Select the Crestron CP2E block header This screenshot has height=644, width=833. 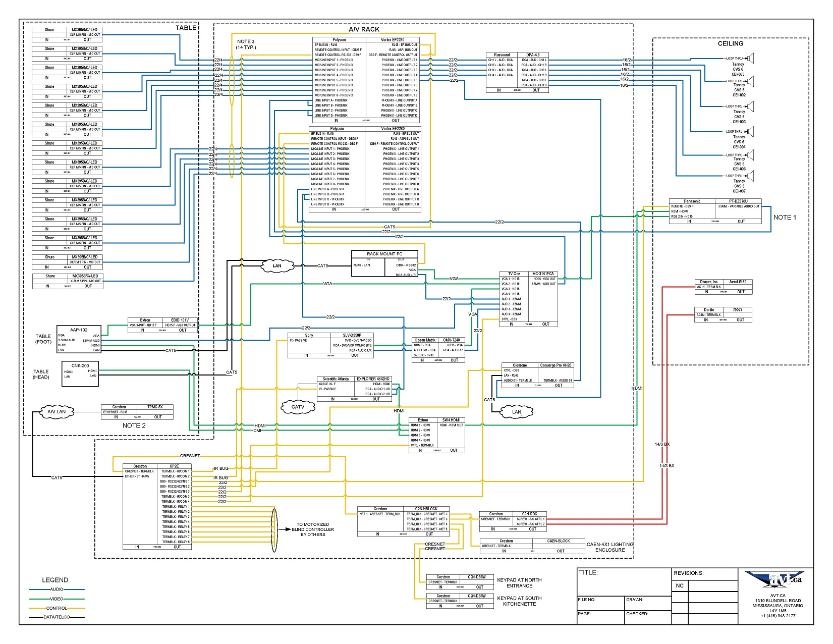[x=157, y=466]
